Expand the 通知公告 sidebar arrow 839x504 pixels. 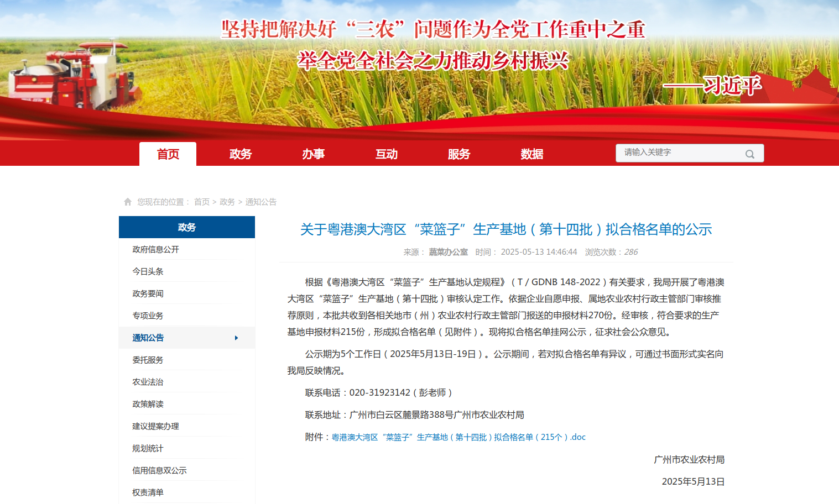[236, 338]
